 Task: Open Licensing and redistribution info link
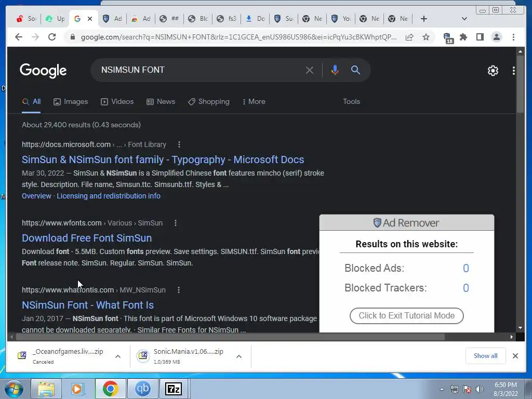(x=109, y=196)
